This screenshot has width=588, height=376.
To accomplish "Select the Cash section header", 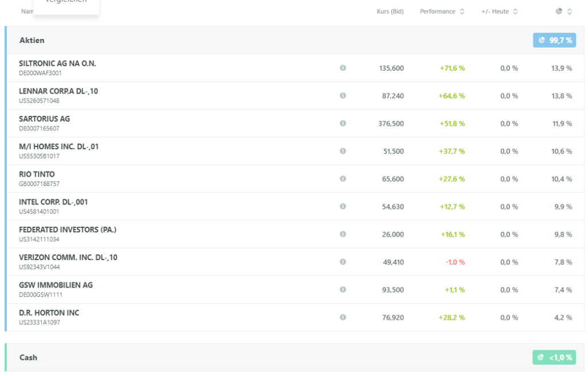I will pyautogui.click(x=295, y=357).
